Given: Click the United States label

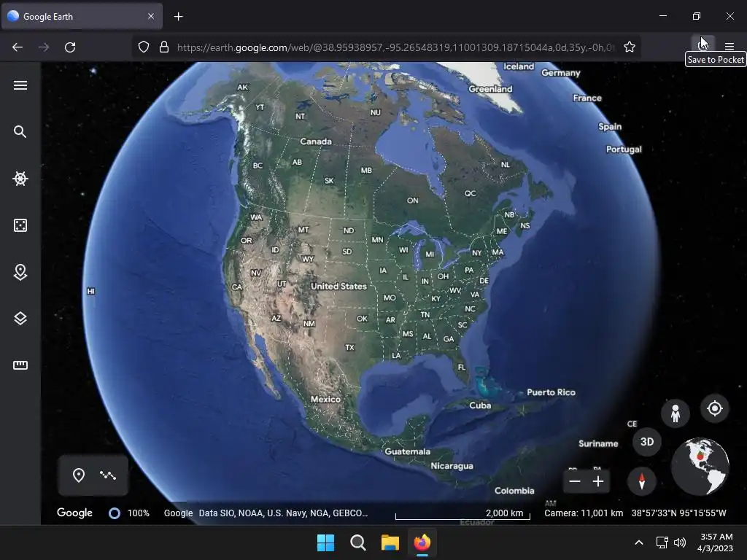Looking at the screenshot, I should [x=338, y=286].
